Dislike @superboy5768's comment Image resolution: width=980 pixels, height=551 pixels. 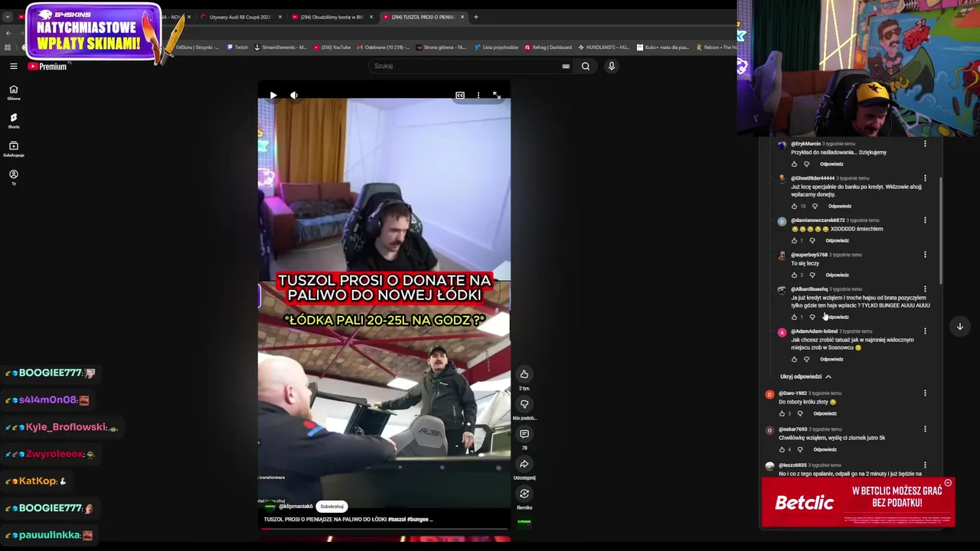click(x=812, y=275)
